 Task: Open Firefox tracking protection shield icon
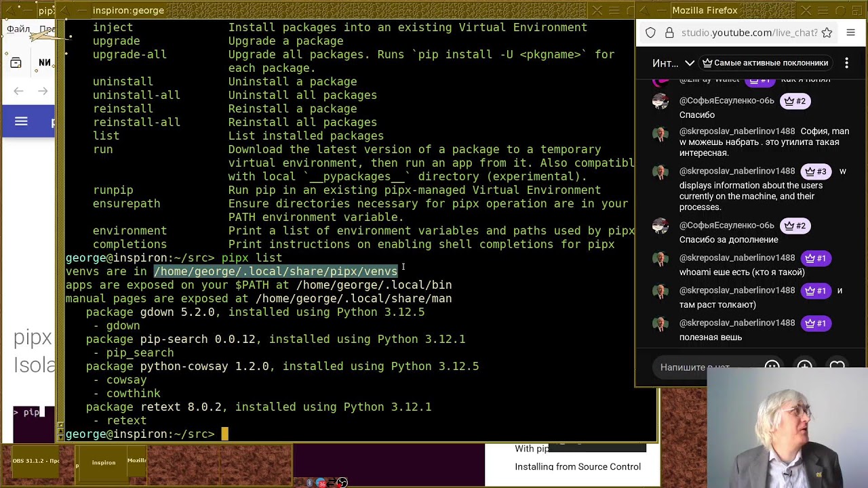[650, 33]
